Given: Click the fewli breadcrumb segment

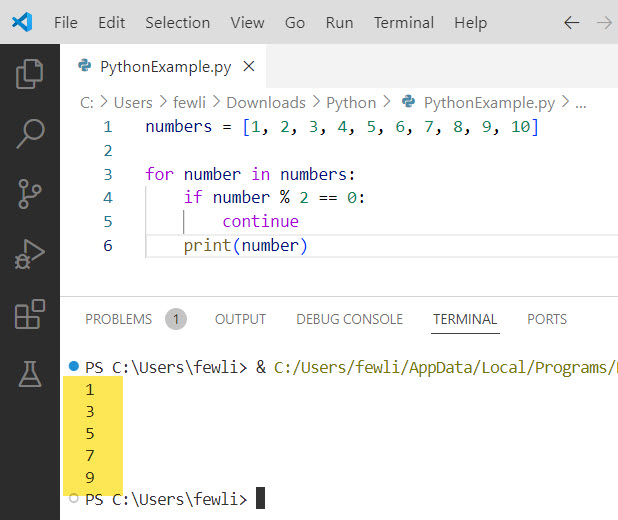Looking at the screenshot, I should (x=190, y=103).
